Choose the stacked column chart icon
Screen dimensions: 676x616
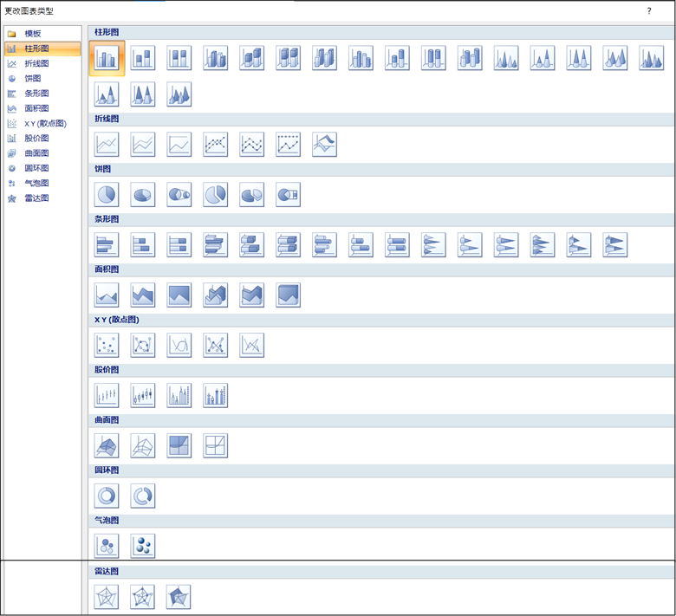coord(143,58)
